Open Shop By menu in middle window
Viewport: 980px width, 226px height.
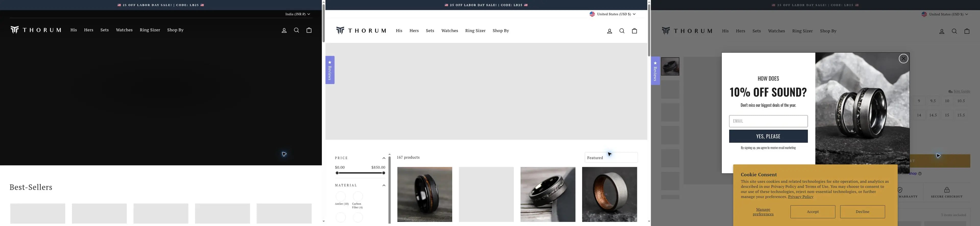click(501, 31)
